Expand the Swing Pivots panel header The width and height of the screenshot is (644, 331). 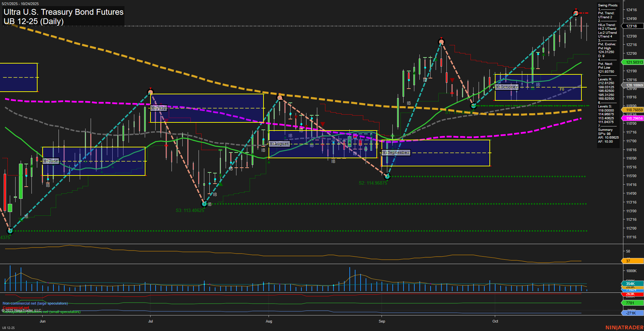tap(608, 5)
